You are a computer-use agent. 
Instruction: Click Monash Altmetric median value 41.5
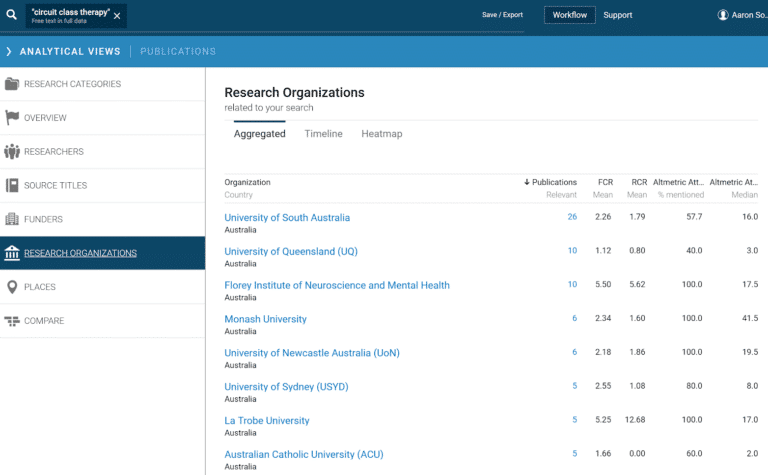click(x=750, y=318)
